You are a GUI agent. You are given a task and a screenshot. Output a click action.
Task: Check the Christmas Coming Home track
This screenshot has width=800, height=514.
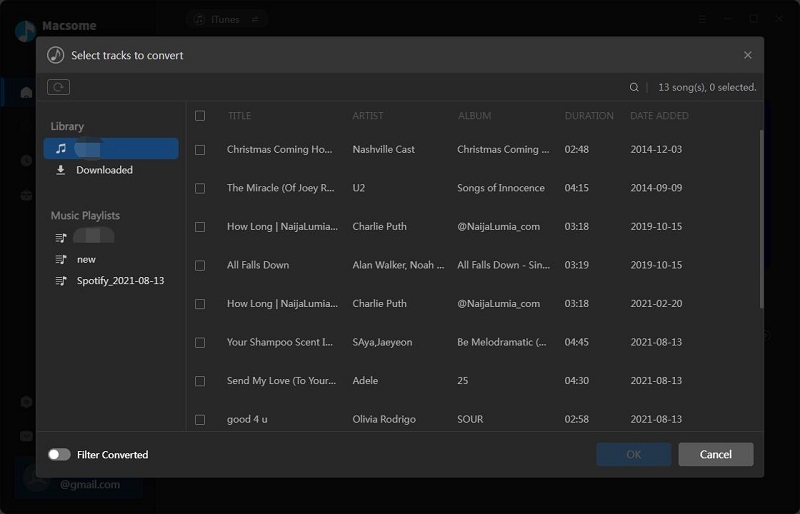[x=200, y=150]
